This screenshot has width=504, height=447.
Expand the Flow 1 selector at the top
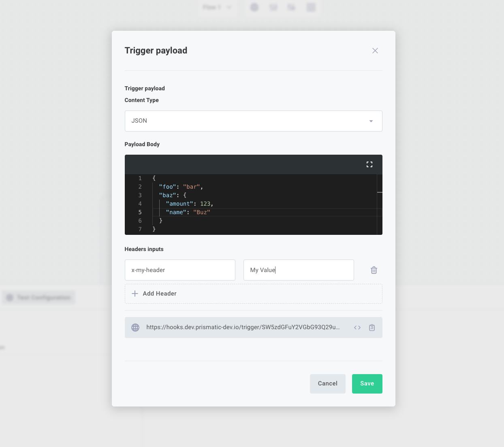click(218, 7)
